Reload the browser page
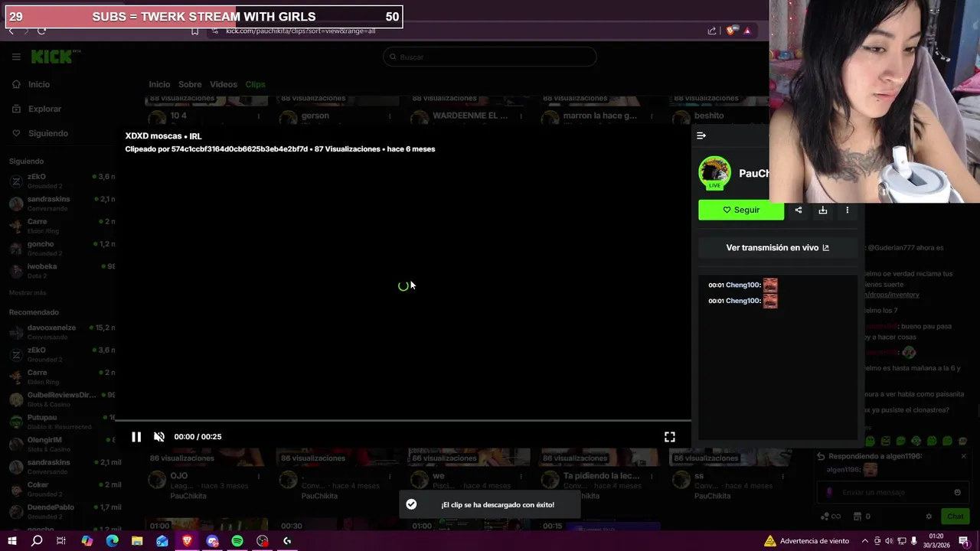Image resolution: width=980 pixels, height=551 pixels. [41, 31]
